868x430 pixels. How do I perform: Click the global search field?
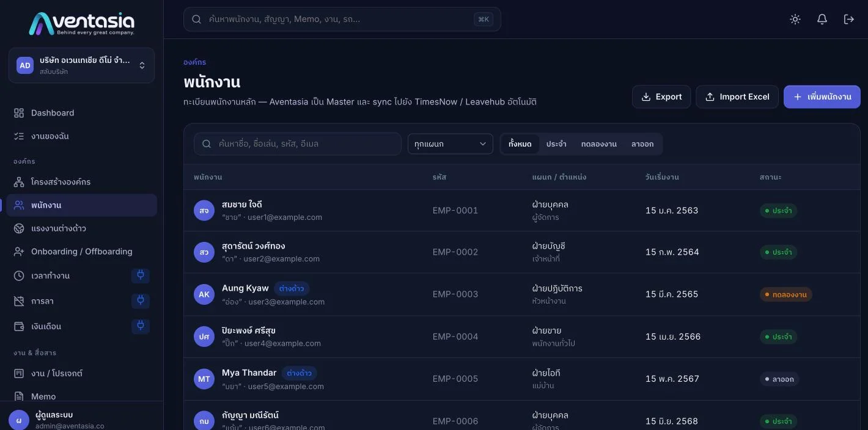pyautogui.click(x=342, y=20)
